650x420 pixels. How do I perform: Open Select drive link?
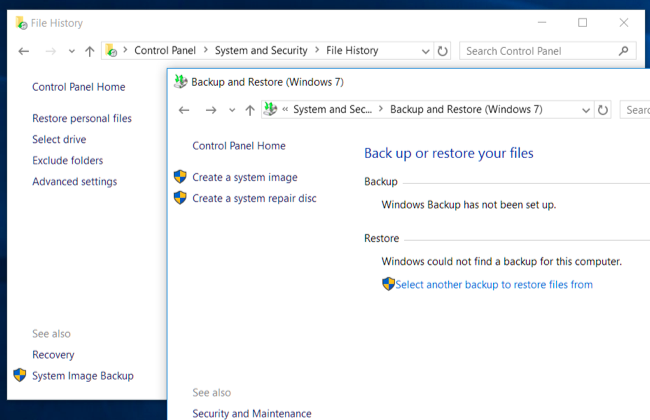coord(59,139)
